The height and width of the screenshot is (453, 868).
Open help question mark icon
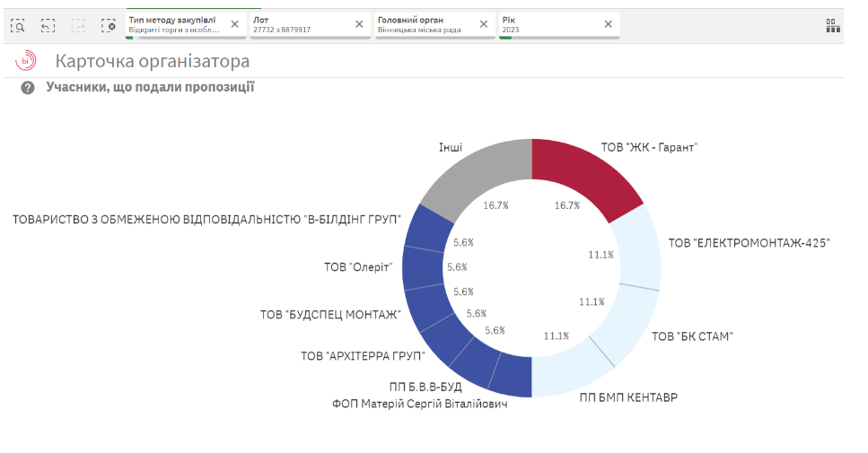tap(28, 88)
